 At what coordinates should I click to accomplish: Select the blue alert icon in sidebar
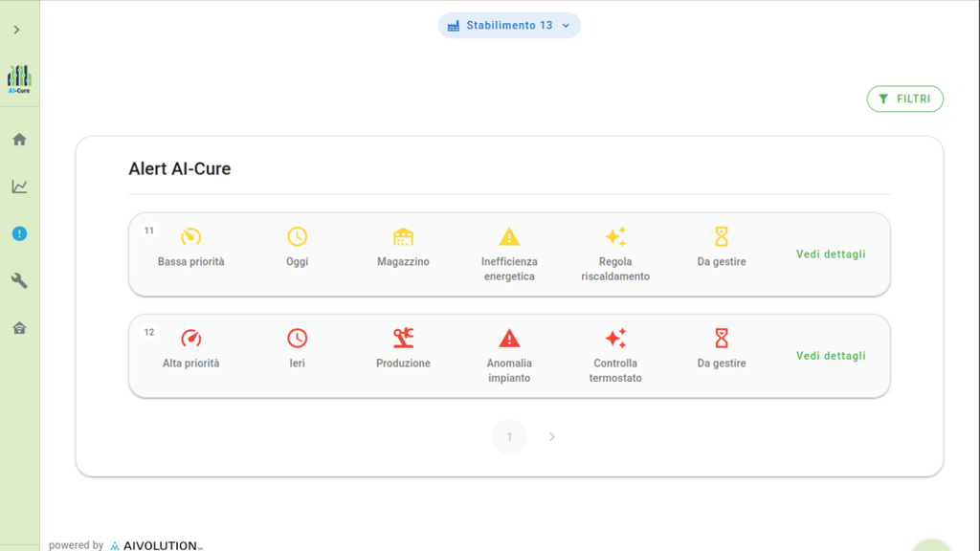pos(19,233)
